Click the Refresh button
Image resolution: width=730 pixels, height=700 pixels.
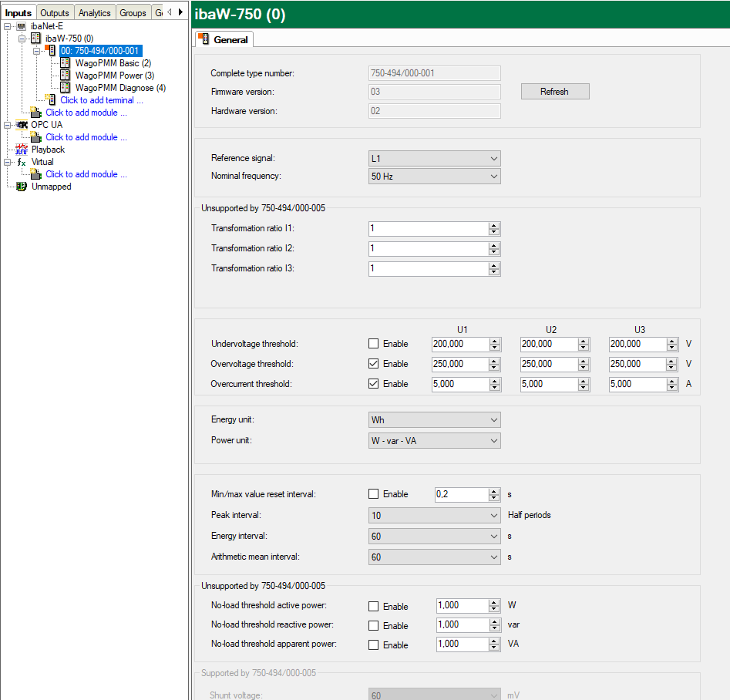click(554, 92)
